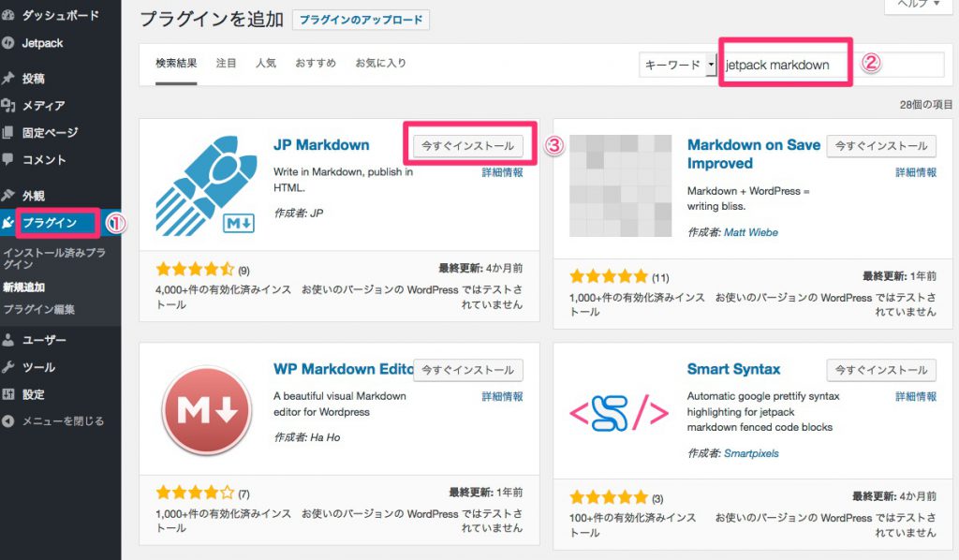
Task: Expand the ヘルプ help dropdown
Action: (x=918, y=5)
